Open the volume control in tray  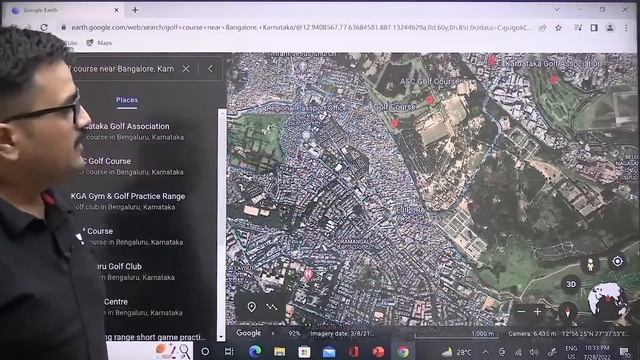pyautogui.click(x=534, y=352)
